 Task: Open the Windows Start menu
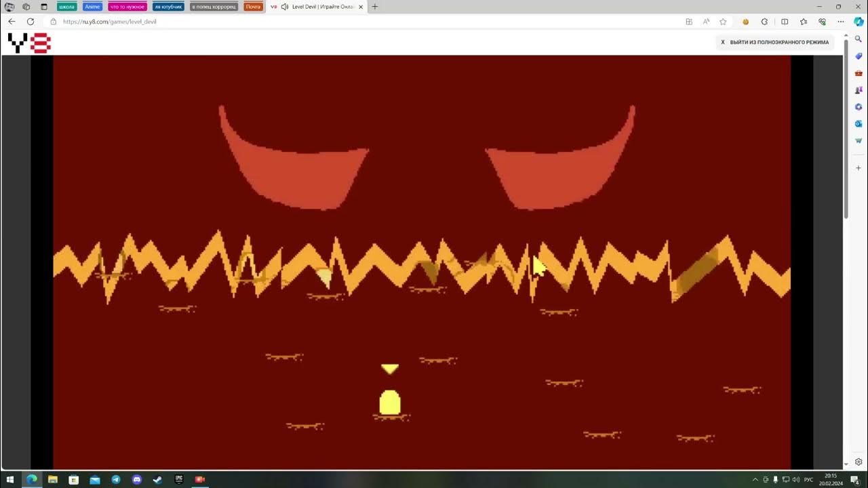pyautogui.click(x=10, y=480)
